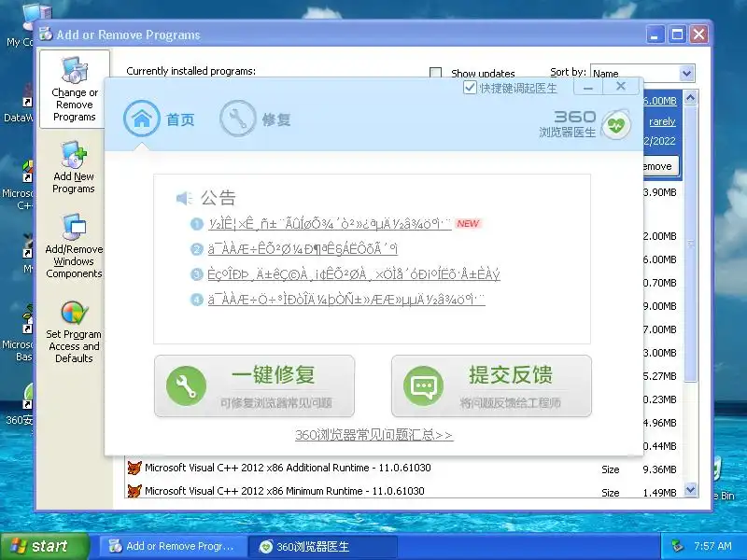Open the 360浏览器常见问题汇总 link

(x=374, y=435)
